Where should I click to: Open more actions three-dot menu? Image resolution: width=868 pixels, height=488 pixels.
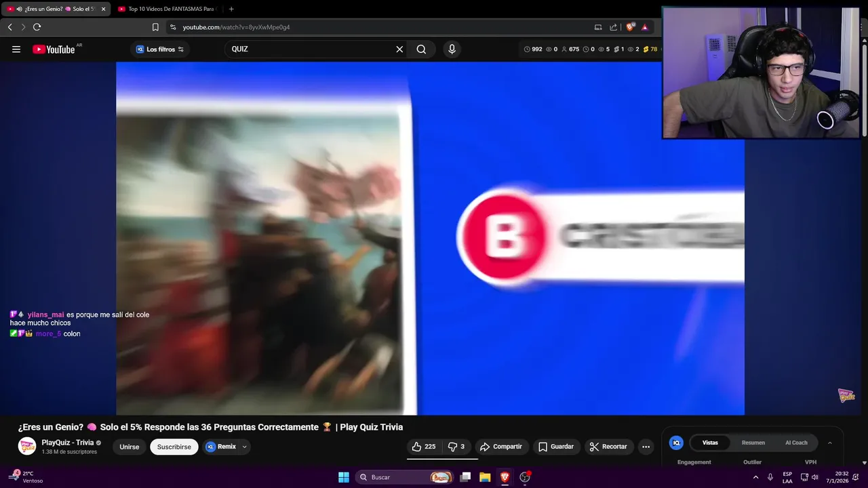(646, 447)
